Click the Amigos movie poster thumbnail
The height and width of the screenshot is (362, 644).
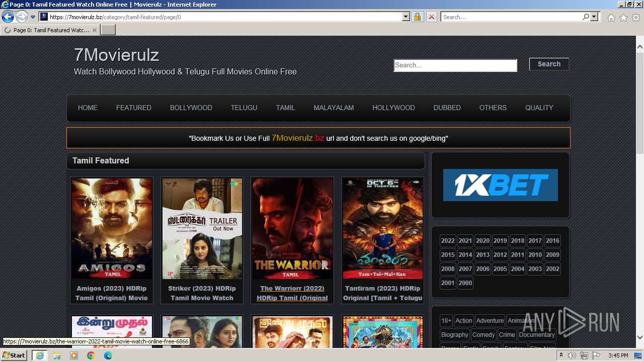click(x=112, y=228)
